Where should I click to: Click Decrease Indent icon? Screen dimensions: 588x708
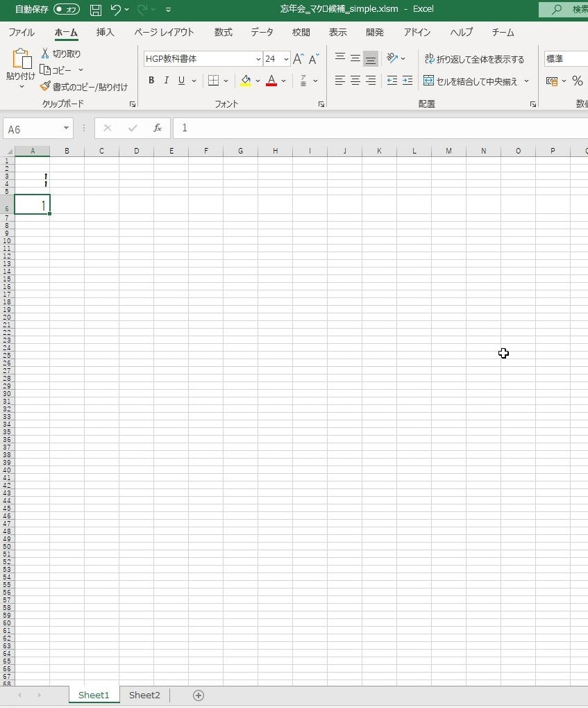[x=392, y=81]
